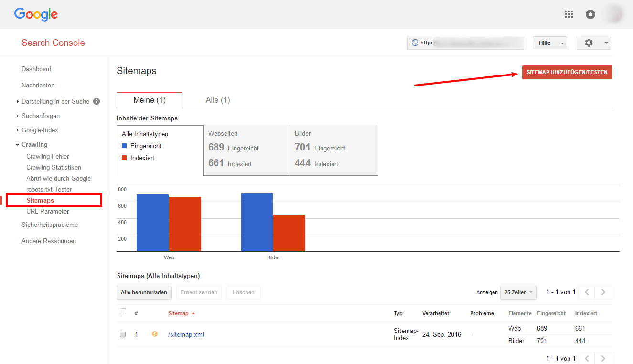Image resolution: width=633 pixels, height=364 pixels.
Task: Open the 25 Zeilen rows dropdown
Action: (x=518, y=292)
